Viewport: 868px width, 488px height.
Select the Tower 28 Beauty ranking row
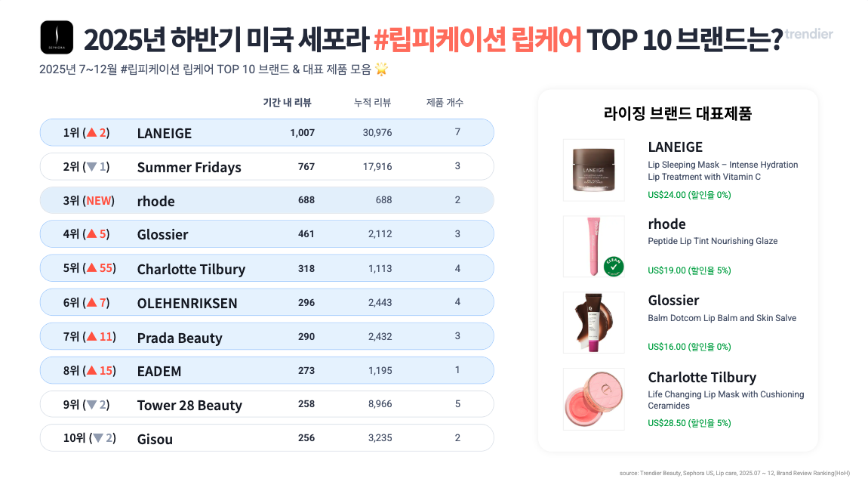(266, 404)
